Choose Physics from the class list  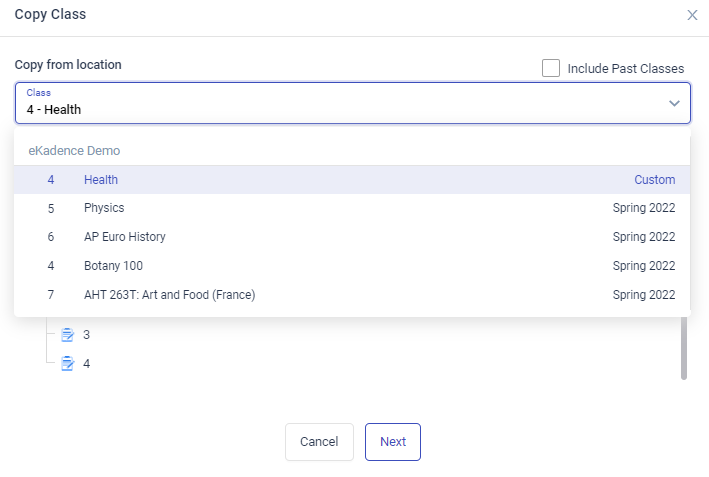click(x=104, y=208)
